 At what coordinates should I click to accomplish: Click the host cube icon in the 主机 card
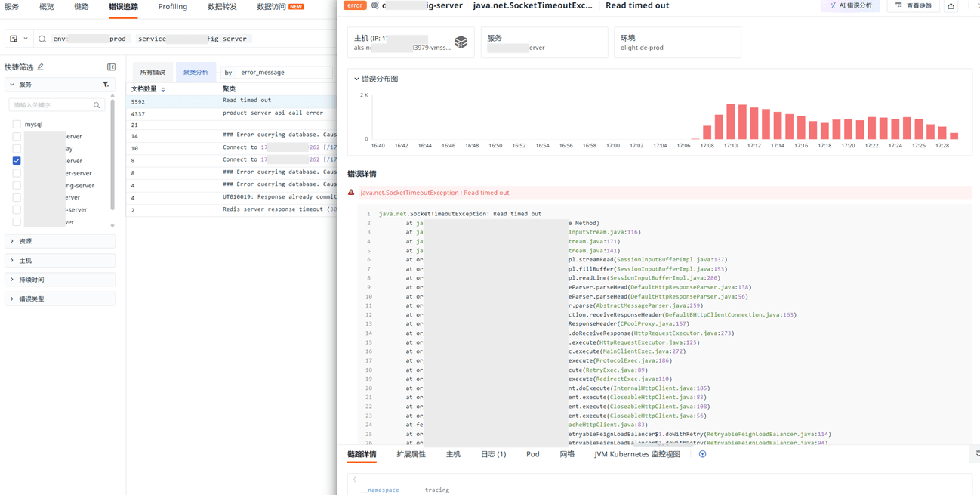[x=461, y=42]
